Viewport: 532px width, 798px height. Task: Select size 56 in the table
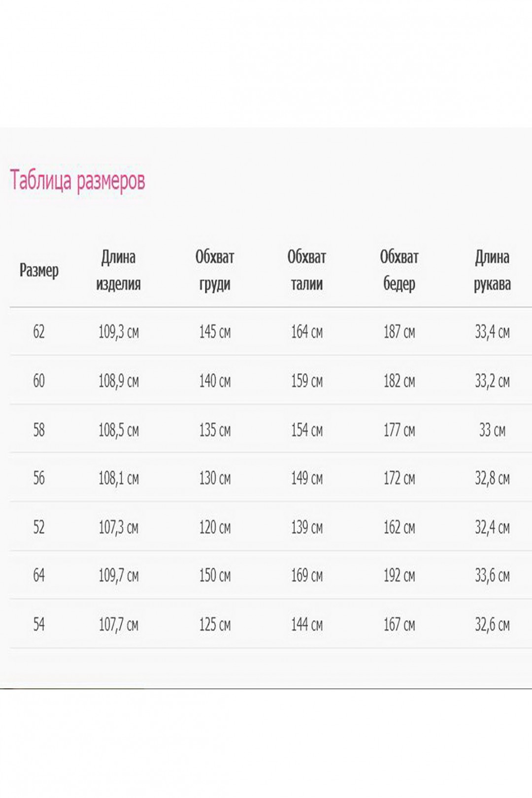39,478
